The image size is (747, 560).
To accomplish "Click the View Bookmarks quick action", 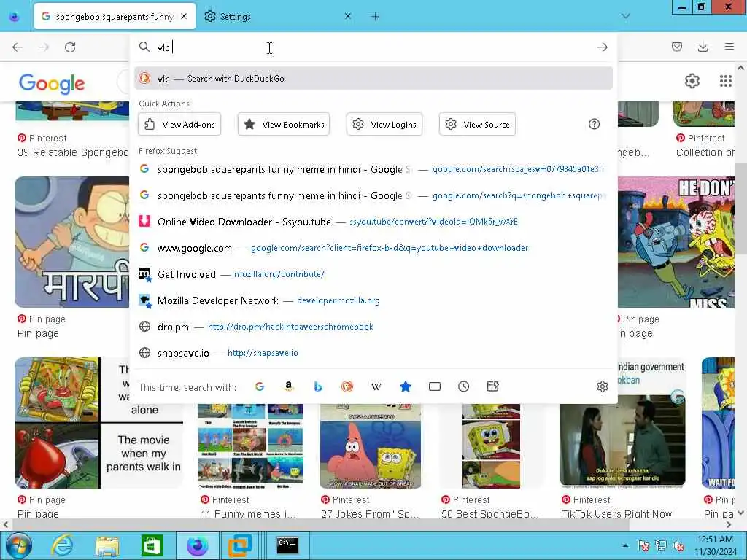I will 284,124.
